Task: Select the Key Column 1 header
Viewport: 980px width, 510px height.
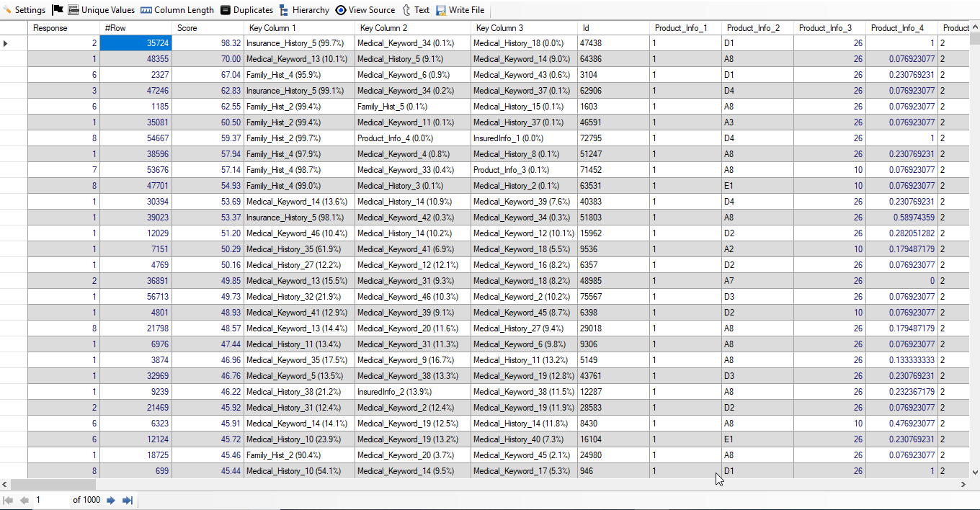Action: (298, 28)
